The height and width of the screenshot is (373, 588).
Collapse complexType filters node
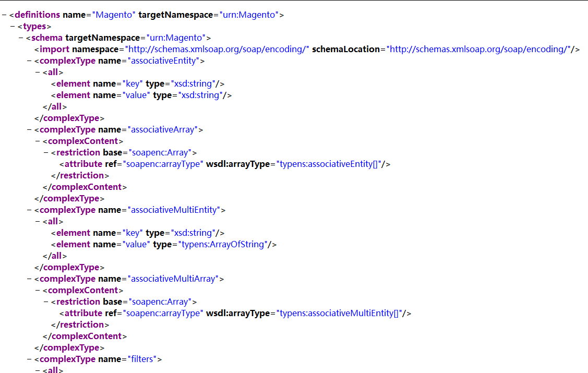click(x=29, y=359)
